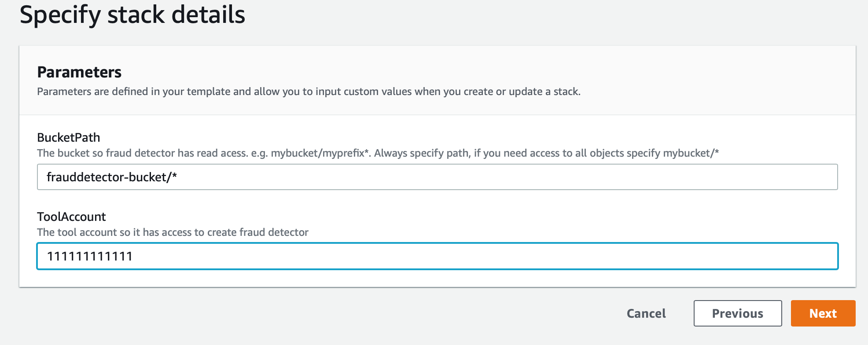Viewport: 868px width, 345px height.
Task: Click the orange Next button
Action: [823, 313]
